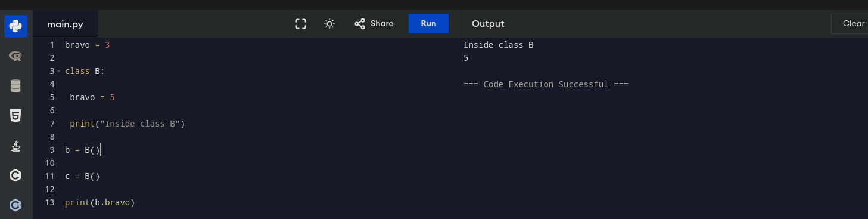Select the main.py tab
This screenshot has height=219, width=868.
click(66, 24)
